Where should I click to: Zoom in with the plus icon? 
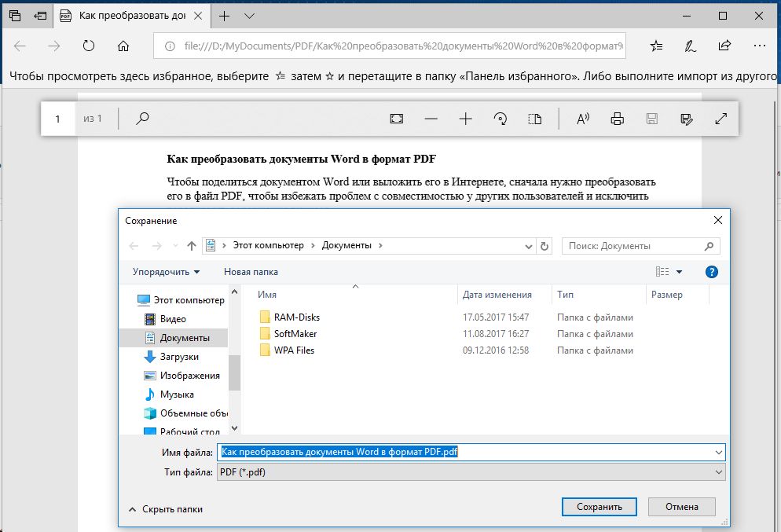466,119
